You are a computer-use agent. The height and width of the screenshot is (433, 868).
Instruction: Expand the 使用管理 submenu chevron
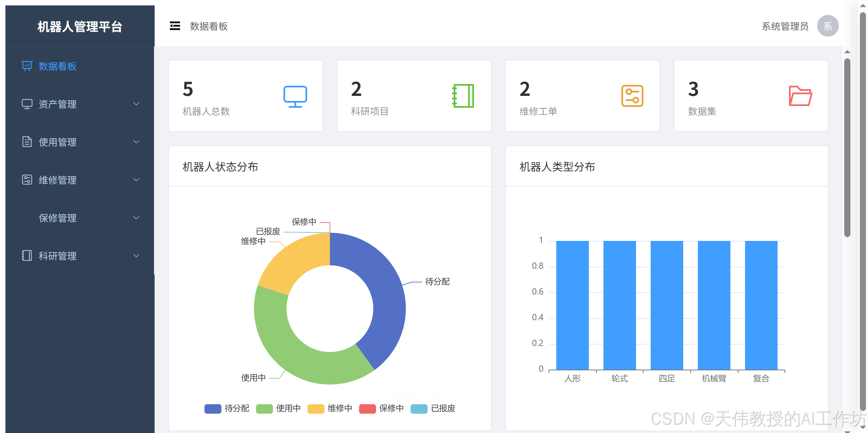[136, 142]
